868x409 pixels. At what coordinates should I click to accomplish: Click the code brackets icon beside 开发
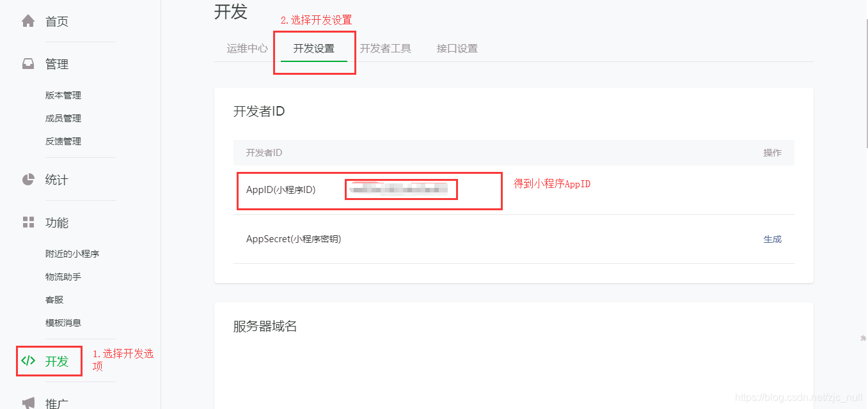click(28, 360)
